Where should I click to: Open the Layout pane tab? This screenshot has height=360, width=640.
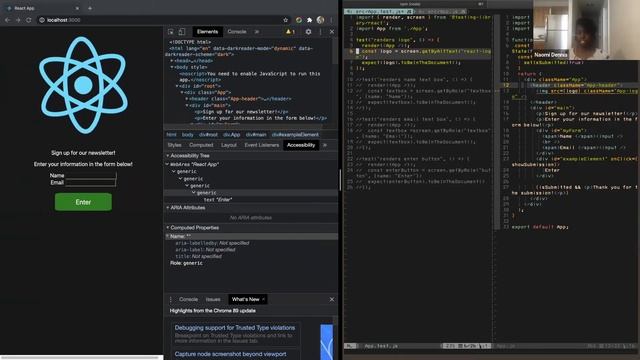(x=229, y=145)
